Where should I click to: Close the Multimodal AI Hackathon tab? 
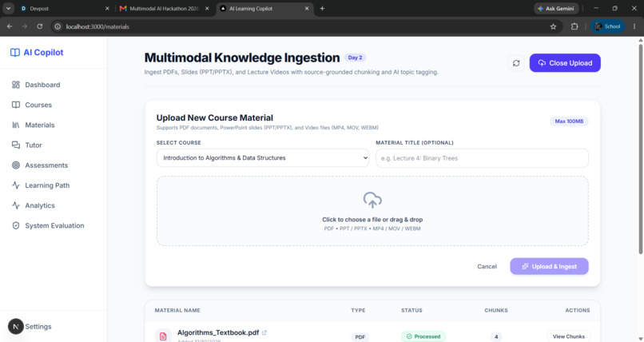[x=207, y=8]
